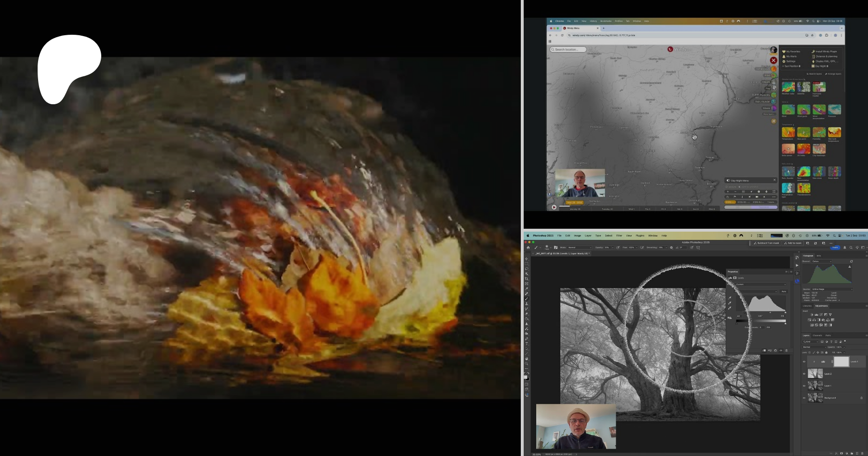Click the Windy Search location field

569,50
